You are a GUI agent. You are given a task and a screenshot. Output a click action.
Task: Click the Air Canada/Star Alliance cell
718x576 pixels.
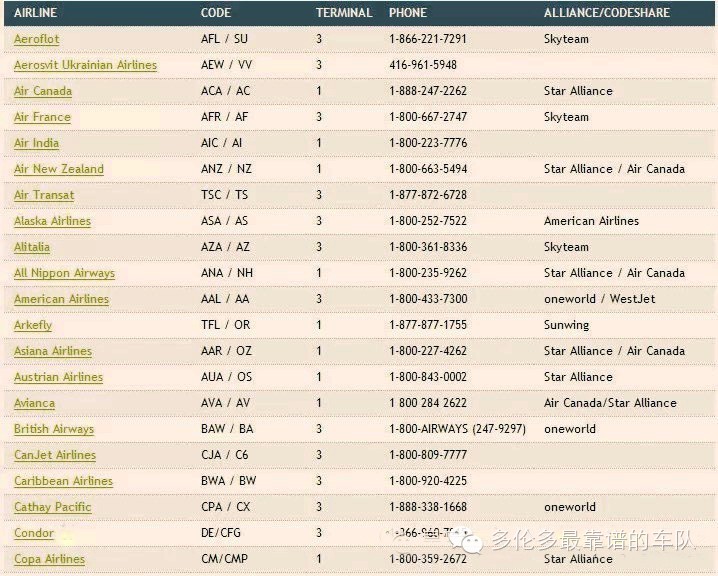click(x=610, y=403)
